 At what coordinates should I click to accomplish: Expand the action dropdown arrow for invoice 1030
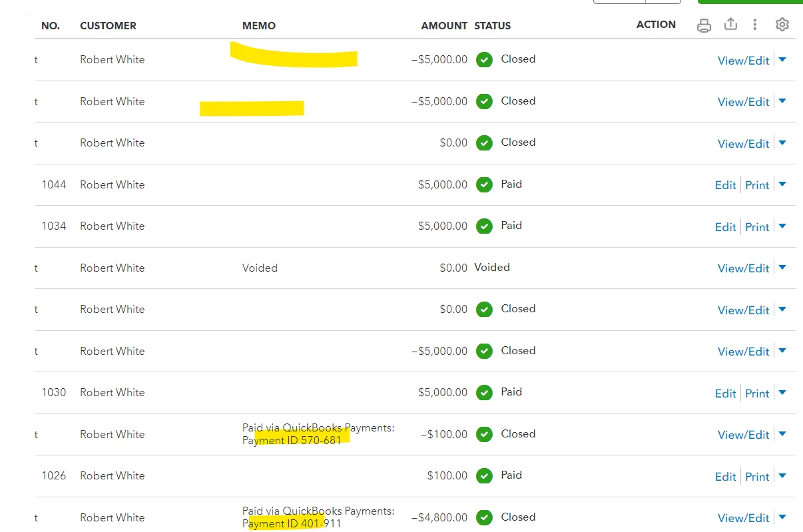(782, 393)
